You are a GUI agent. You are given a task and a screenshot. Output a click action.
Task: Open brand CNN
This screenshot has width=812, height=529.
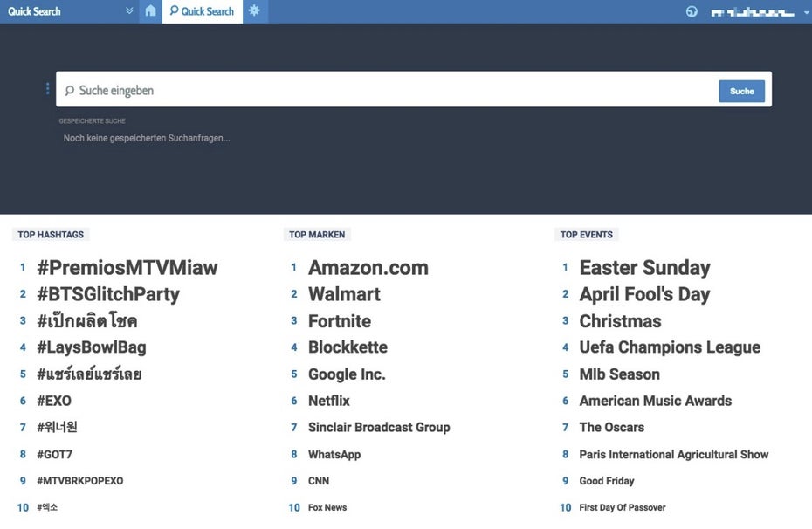click(319, 481)
